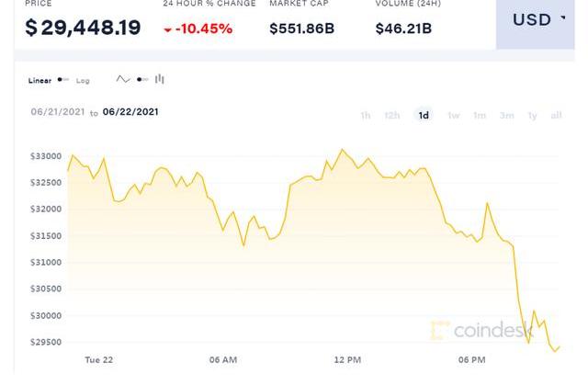Image resolution: width=588 pixels, height=385 pixels.
Task: Click the red 24-hour change down arrow
Action: [x=167, y=28]
